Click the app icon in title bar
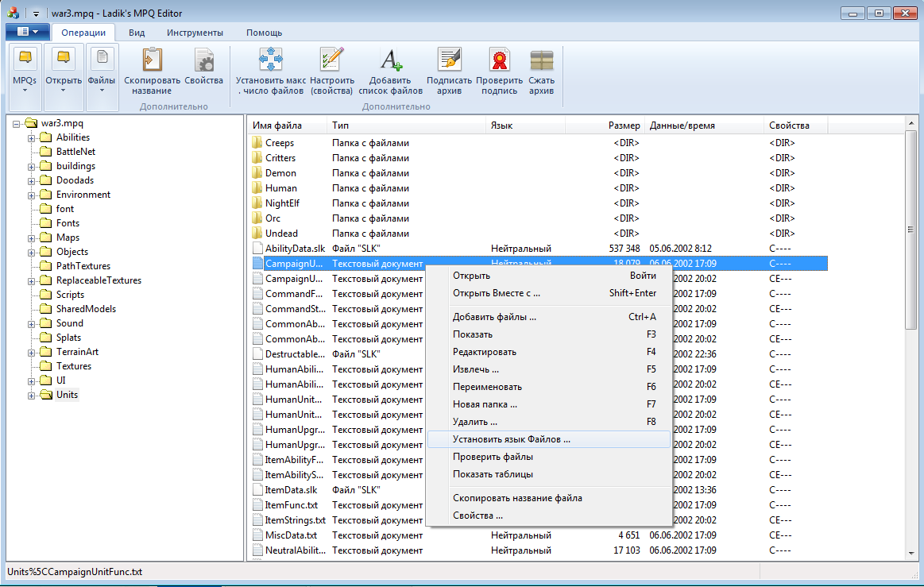This screenshot has width=924, height=587. coord(13,13)
